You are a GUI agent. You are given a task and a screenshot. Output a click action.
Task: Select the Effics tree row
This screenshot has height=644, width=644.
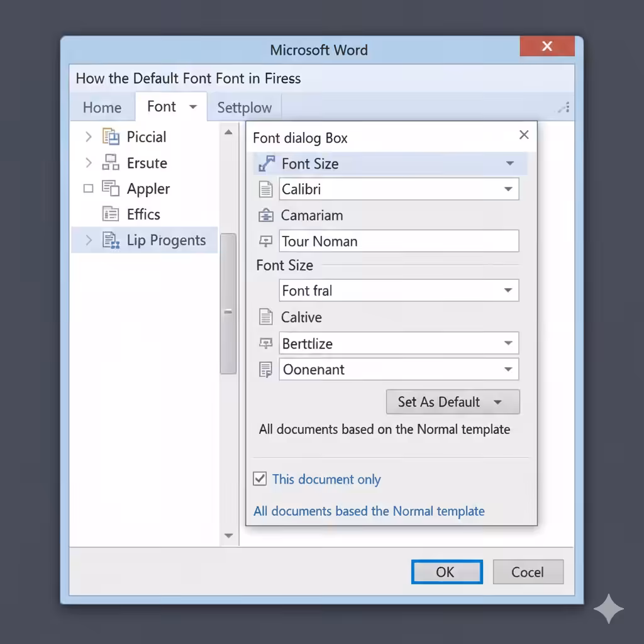click(144, 214)
